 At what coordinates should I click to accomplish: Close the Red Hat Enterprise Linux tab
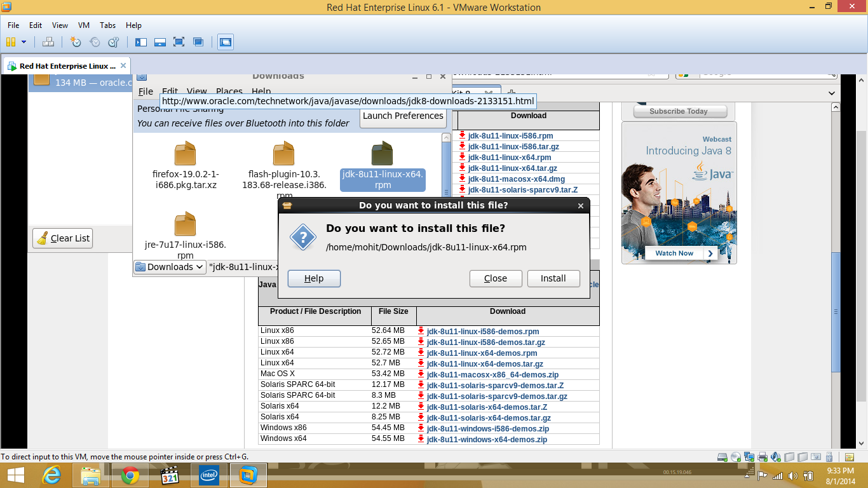pyautogui.click(x=123, y=65)
